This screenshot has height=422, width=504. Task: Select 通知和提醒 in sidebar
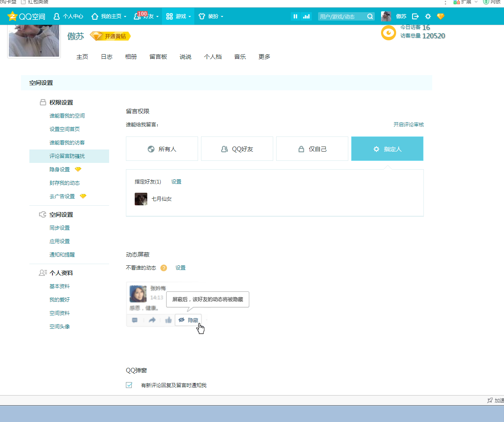(x=62, y=254)
